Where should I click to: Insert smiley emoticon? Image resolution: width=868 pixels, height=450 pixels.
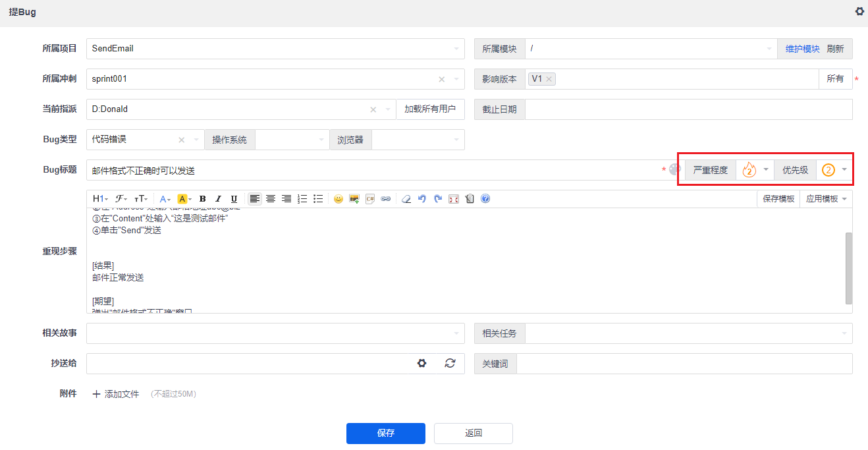pyautogui.click(x=339, y=198)
